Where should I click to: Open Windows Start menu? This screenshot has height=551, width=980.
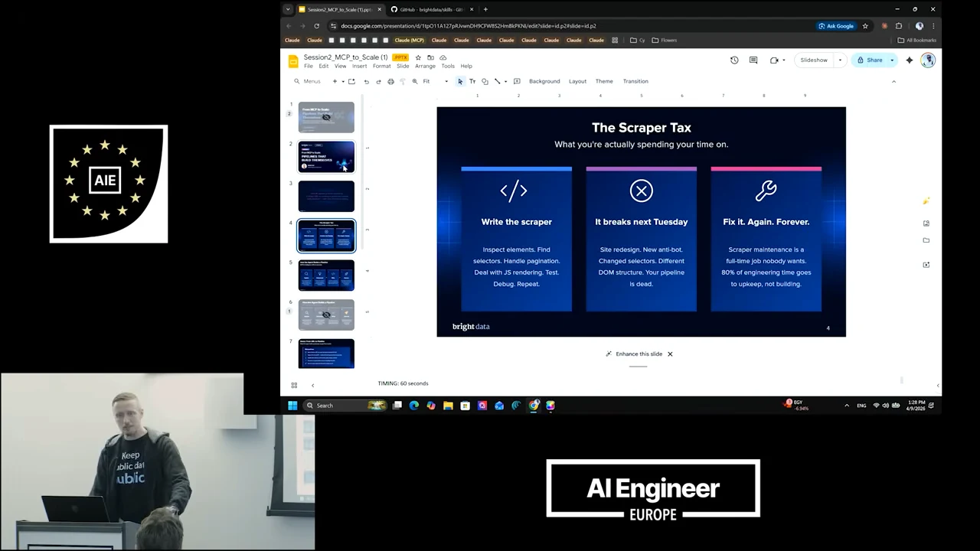coord(292,406)
